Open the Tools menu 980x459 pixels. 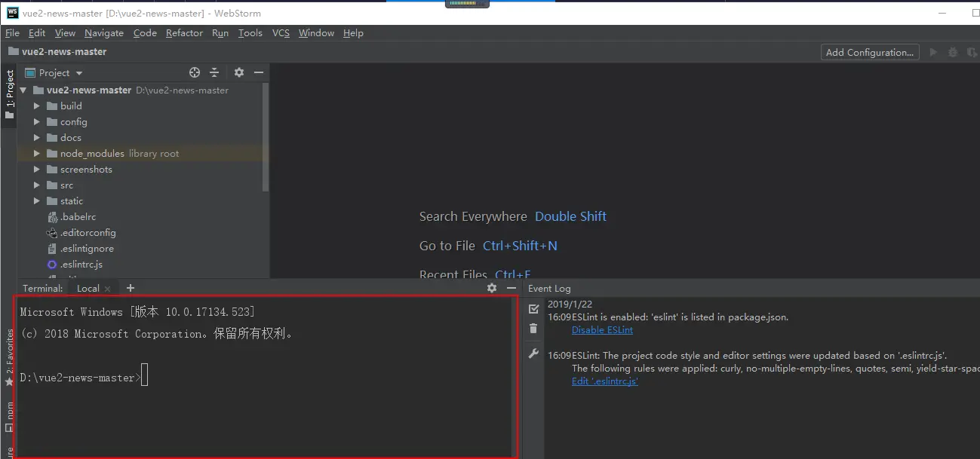pos(250,33)
